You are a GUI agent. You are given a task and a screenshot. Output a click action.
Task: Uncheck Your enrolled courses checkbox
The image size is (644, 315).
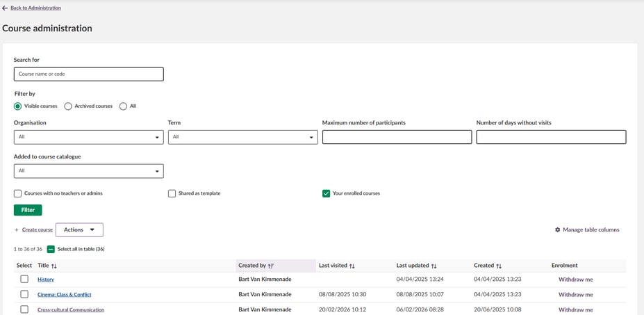click(326, 193)
